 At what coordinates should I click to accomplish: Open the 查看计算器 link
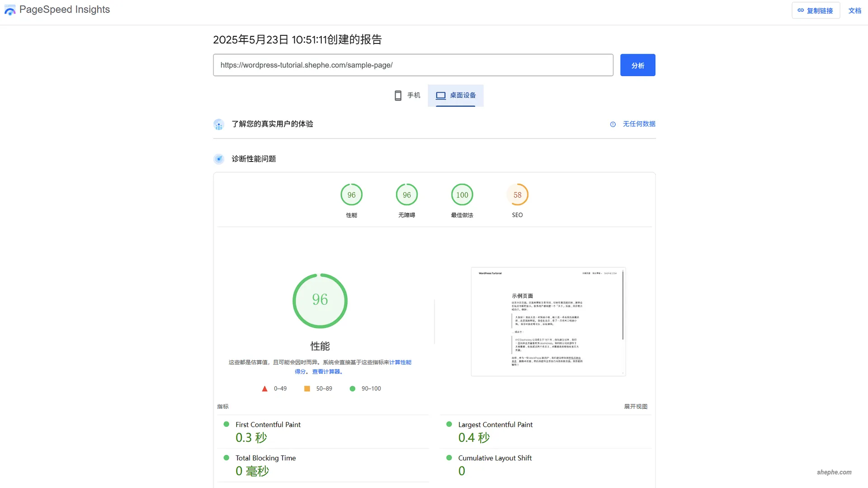(x=326, y=371)
